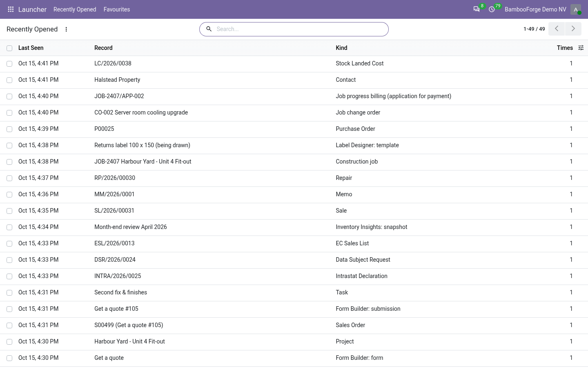Open record ESL/2026/0013
The height and width of the screenshot is (368, 588).
click(x=114, y=243)
